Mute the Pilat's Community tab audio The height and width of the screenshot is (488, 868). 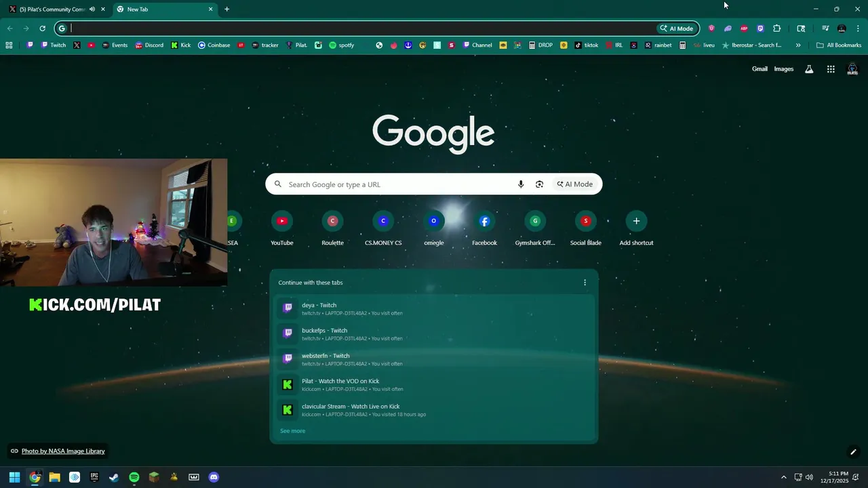[92, 9]
